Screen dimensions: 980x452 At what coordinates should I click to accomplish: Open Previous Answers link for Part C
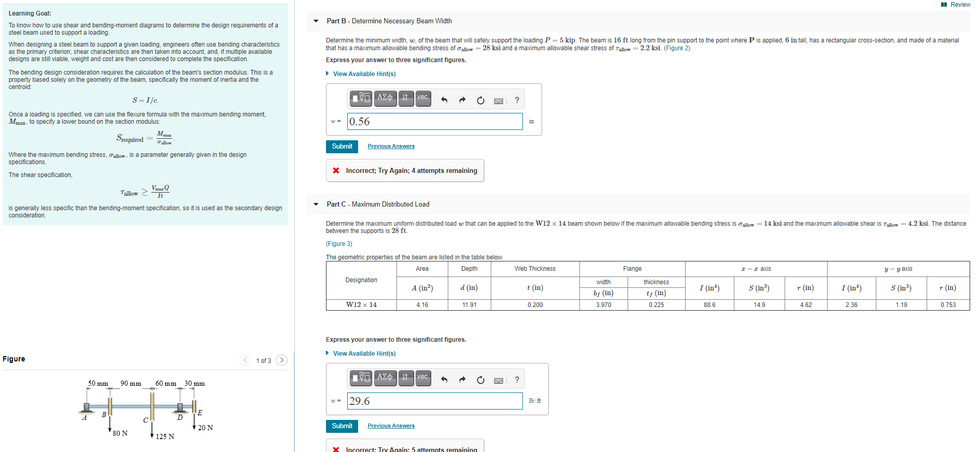point(391,426)
